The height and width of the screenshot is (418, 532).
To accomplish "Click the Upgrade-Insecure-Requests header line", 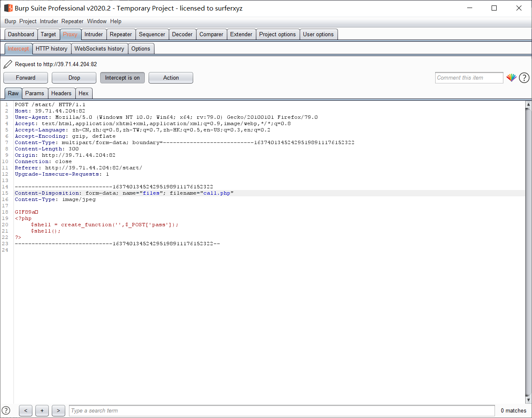I will pyautogui.click(x=62, y=174).
